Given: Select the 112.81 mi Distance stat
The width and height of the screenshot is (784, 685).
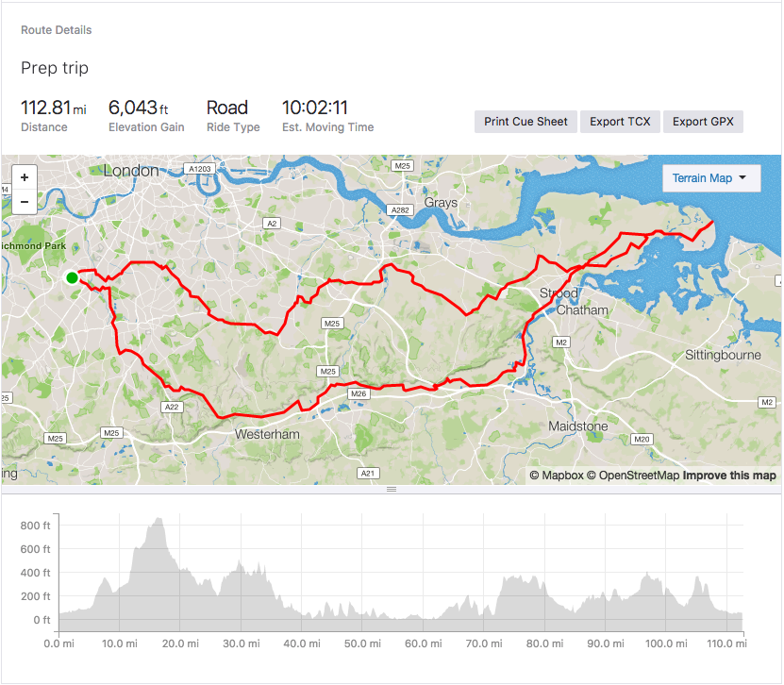Looking at the screenshot, I should [54, 108].
